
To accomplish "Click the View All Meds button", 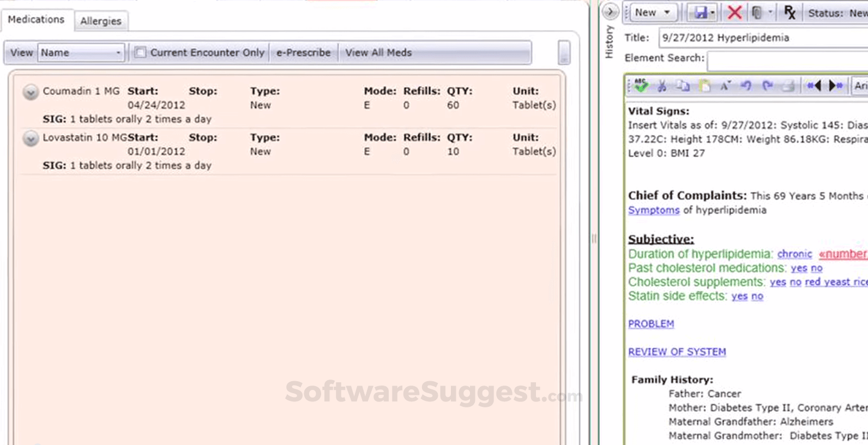I will tap(378, 52).
